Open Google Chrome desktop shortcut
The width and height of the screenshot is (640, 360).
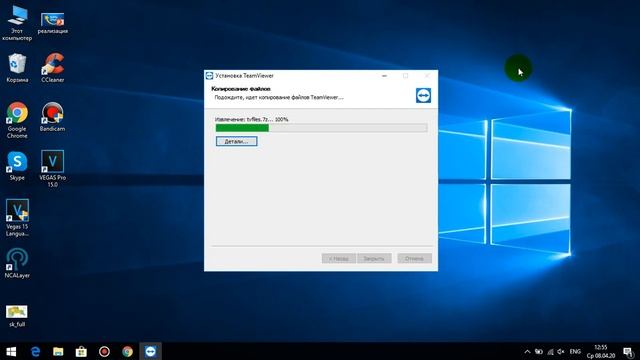point(17,120)
